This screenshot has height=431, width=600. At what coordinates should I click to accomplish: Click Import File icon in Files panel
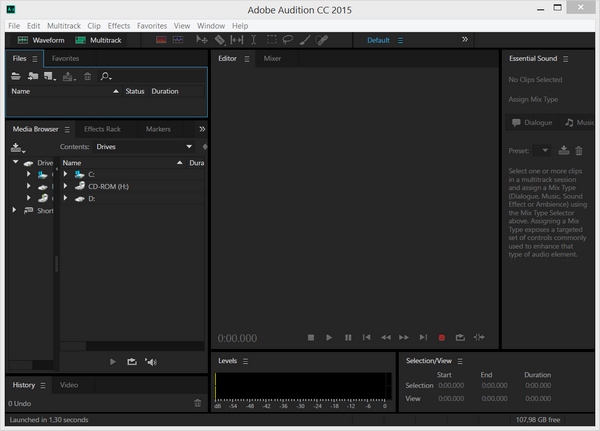(33, 76)
